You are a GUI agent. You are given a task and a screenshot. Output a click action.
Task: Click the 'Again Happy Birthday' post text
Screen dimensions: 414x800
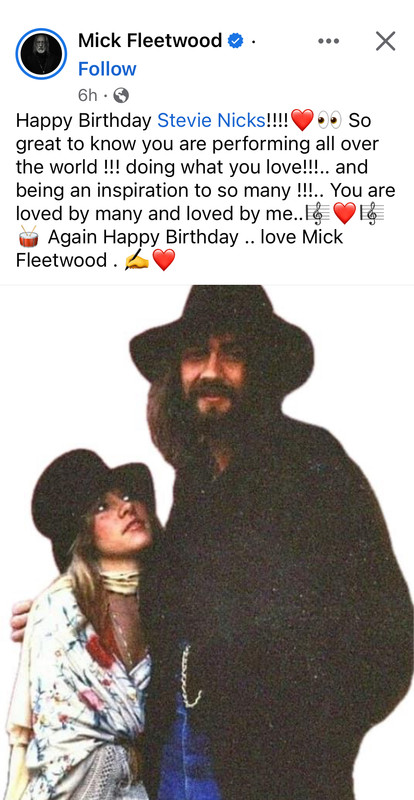pyautogui.click(x=143, y=237)
